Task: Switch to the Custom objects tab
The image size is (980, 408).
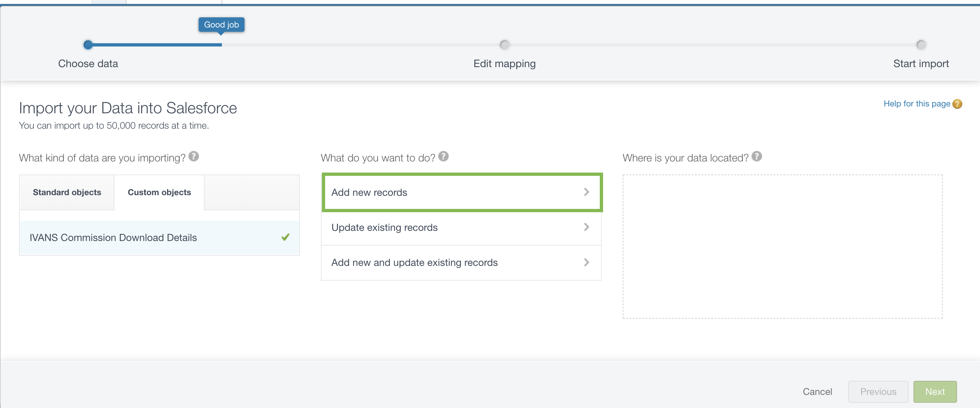Action: pyautogui.click(x=159, y=193)
